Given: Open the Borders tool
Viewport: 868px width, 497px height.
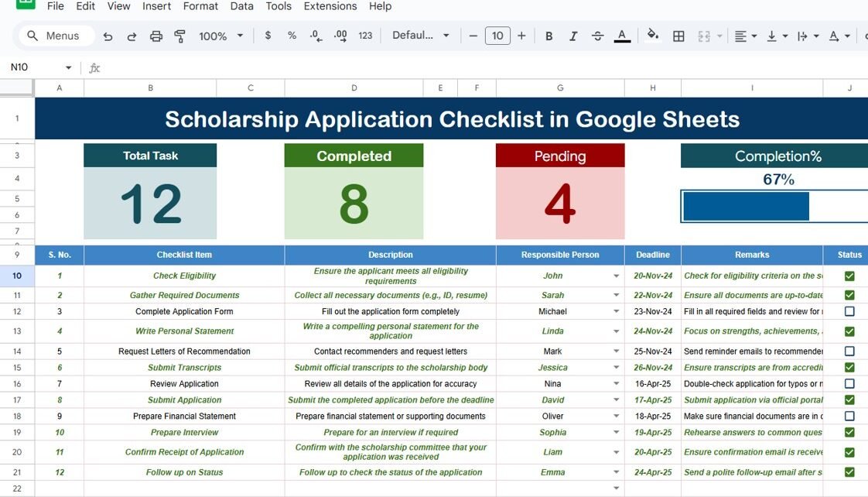Looking at the screenshot, I should coord(678,36).
